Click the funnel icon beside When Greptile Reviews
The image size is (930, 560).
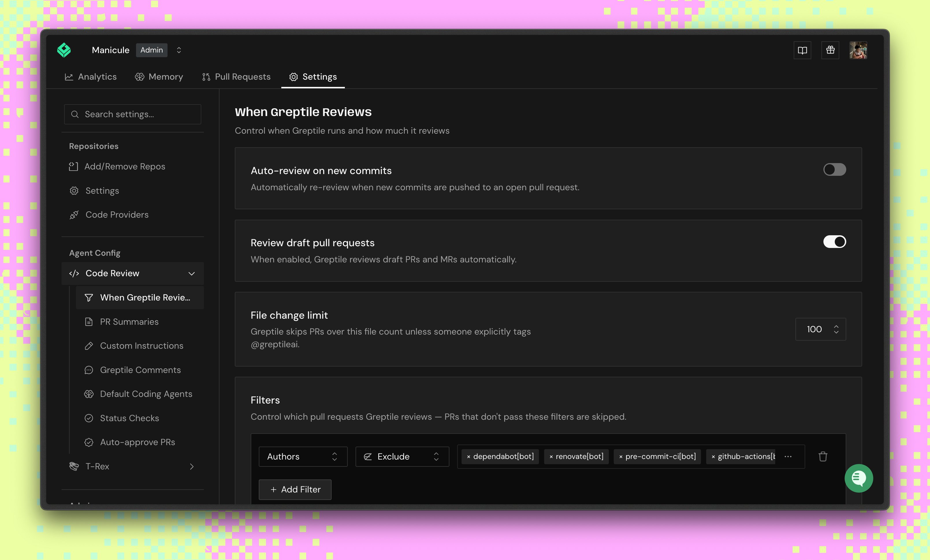click(89, 298)
